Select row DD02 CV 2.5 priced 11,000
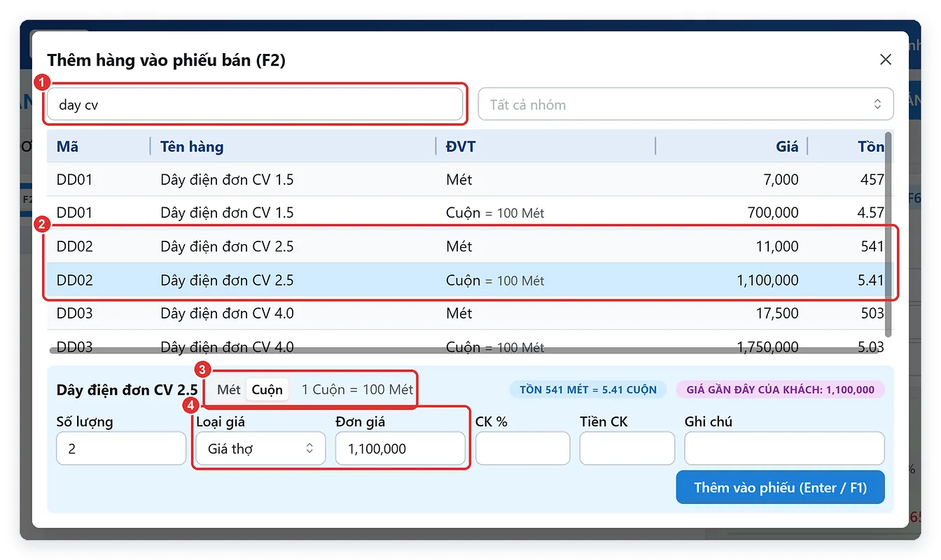 tap(466, 246)
